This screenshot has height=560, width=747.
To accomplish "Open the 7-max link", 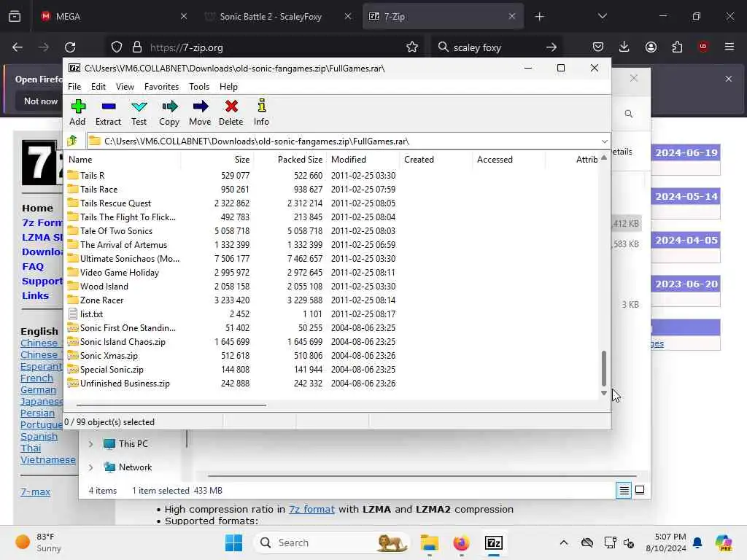I will point(35,492).
